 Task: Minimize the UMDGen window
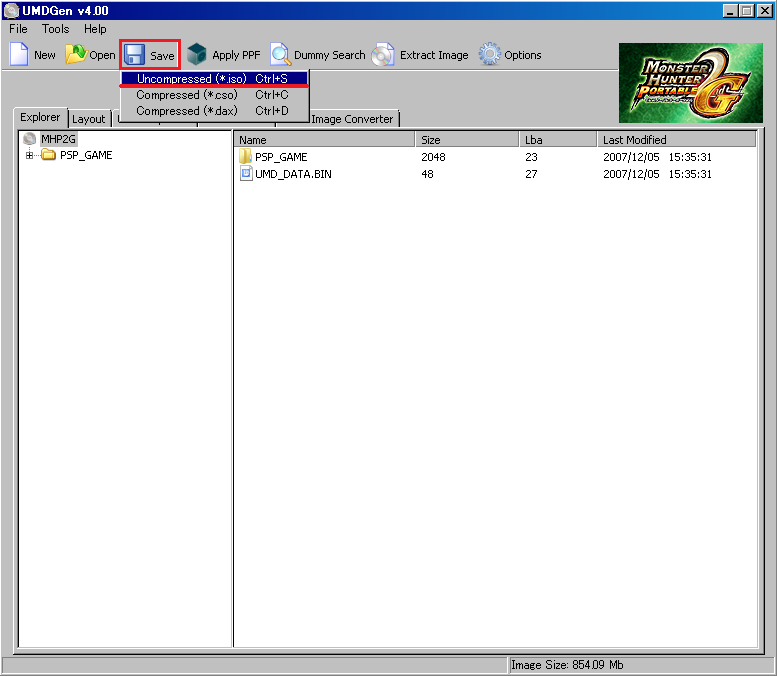pos(729,10)
